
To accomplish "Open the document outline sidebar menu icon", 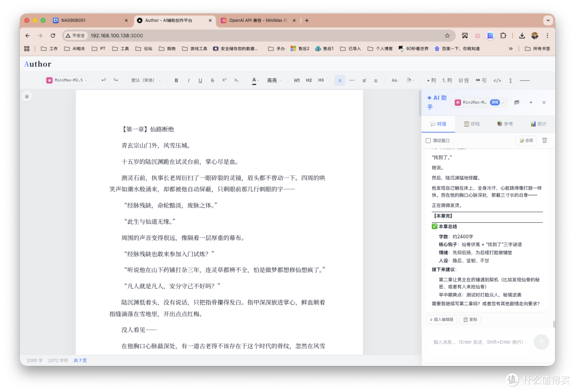I will tap(27, 96).
